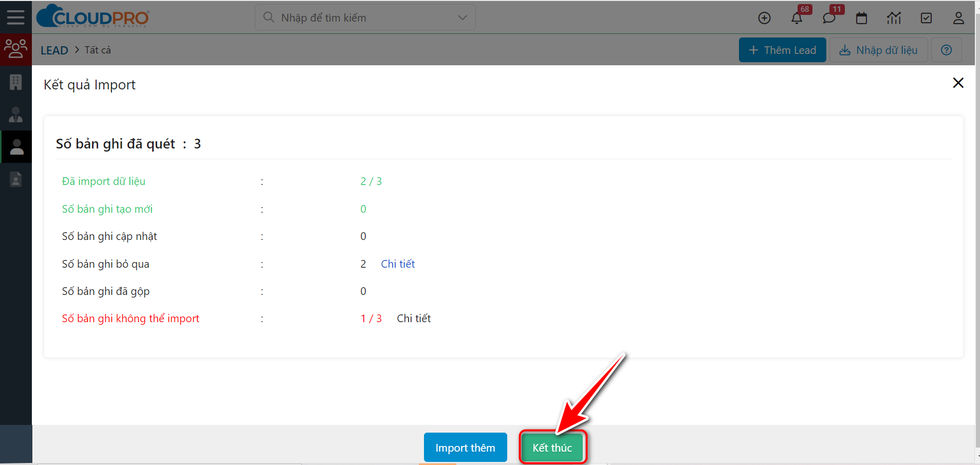Click the 'Kết thúc' button
Viewport: 980px width, 465px height.
click(552, 448)
